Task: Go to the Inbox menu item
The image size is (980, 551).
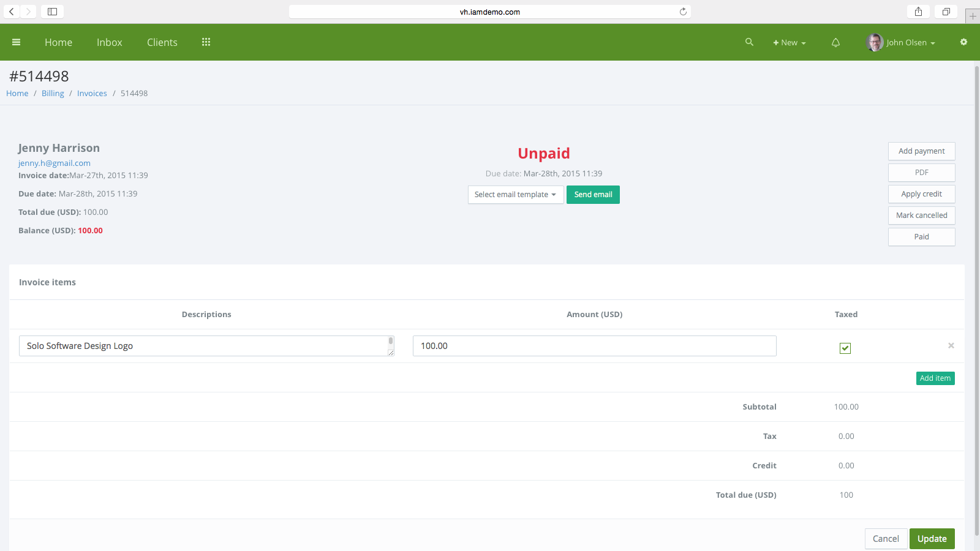Action: pyautogui.click(x=110, y=42)
